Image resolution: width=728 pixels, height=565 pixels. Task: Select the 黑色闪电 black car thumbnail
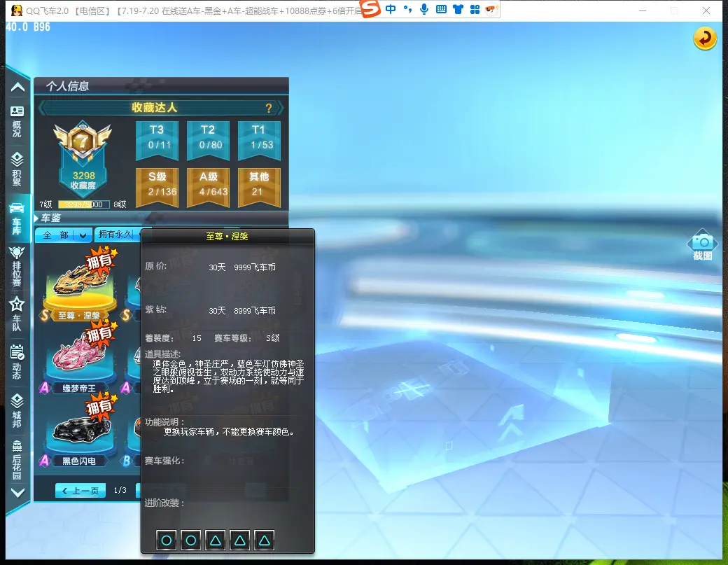pyautogui.click(x=79, y=430)
